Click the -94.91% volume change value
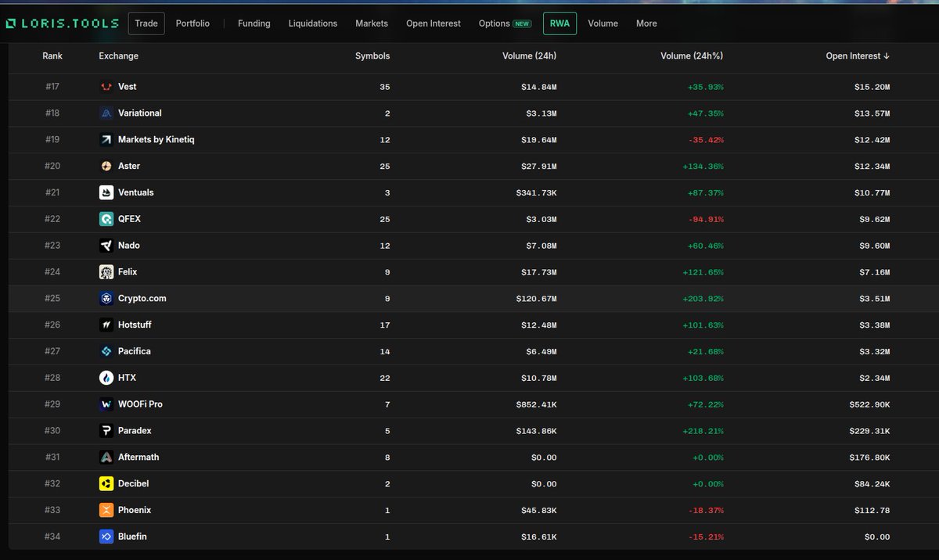Screen dimensions: 939x560 706,219
